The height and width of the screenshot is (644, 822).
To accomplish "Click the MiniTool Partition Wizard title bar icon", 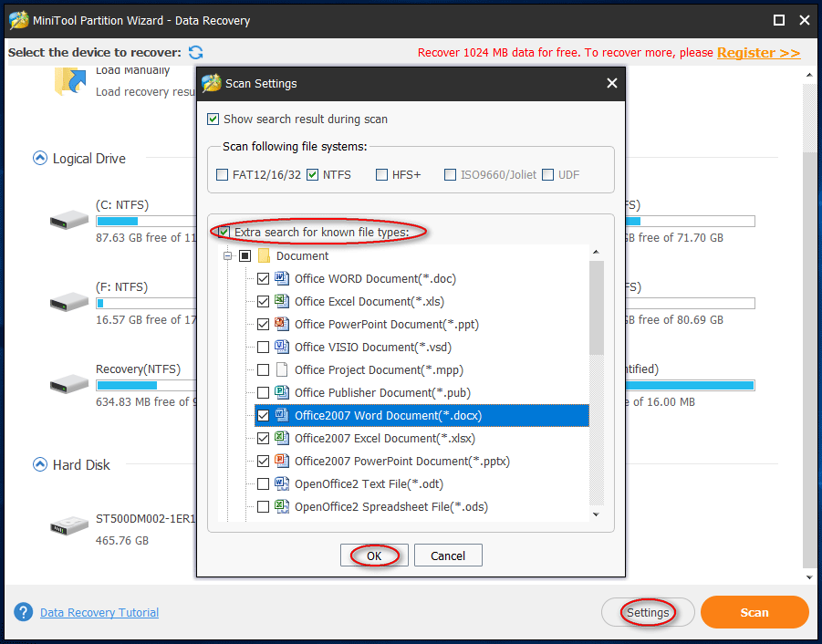I will 18,20.
